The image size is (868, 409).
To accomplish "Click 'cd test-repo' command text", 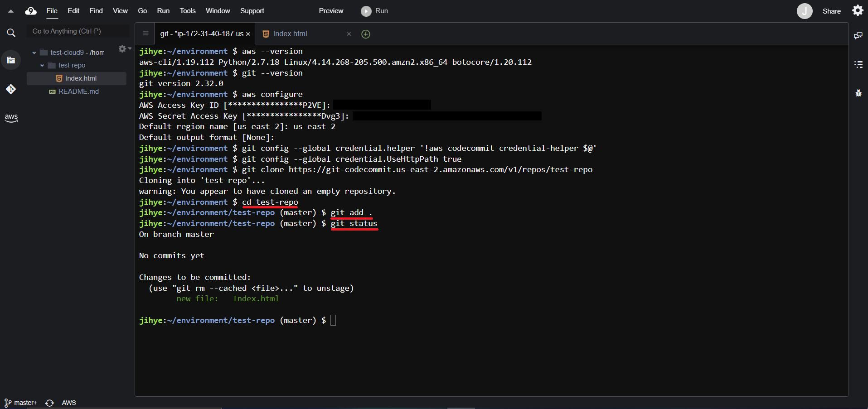I will [270, 202].
